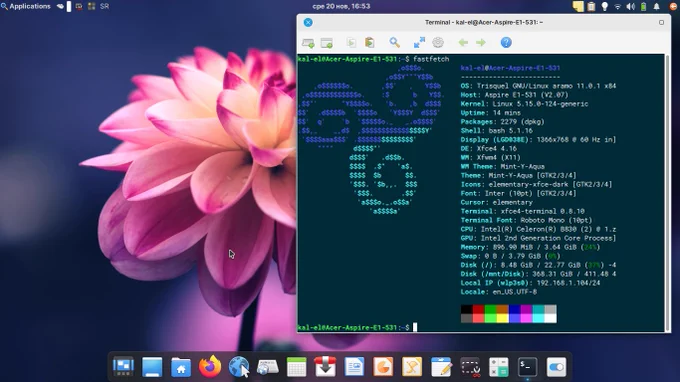
Task: Open the notifications bell icon
Action: (x=657, y=6)
